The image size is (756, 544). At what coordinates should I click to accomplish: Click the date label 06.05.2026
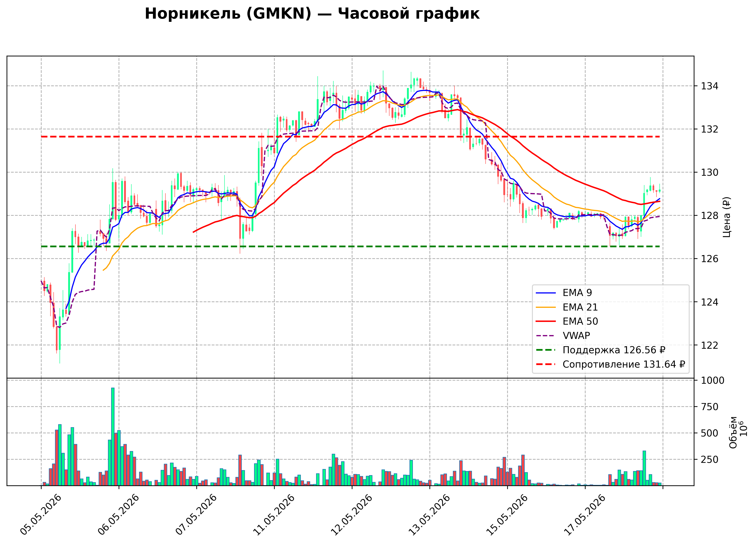point(118,515)
